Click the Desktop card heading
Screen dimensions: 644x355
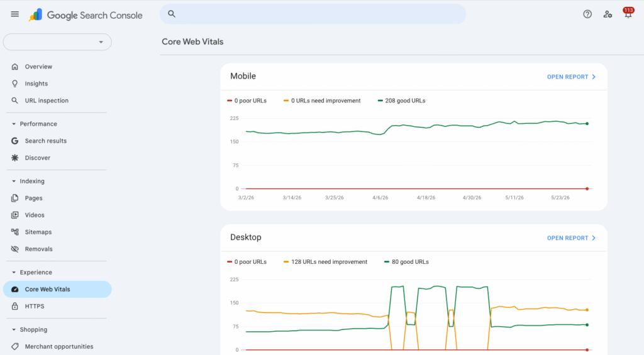pyautogui.click(x=246, y=238)
